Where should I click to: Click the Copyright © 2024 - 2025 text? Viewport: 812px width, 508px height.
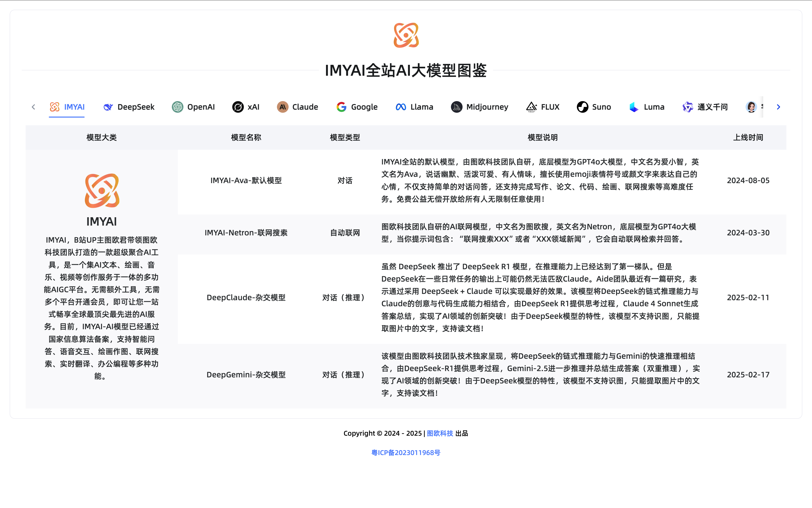point(383,433)
